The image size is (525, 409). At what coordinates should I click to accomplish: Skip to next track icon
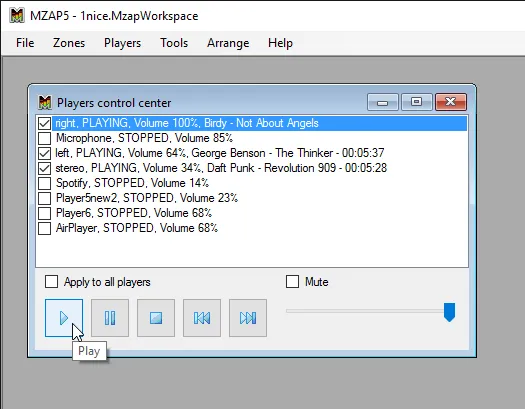(248, 318)
